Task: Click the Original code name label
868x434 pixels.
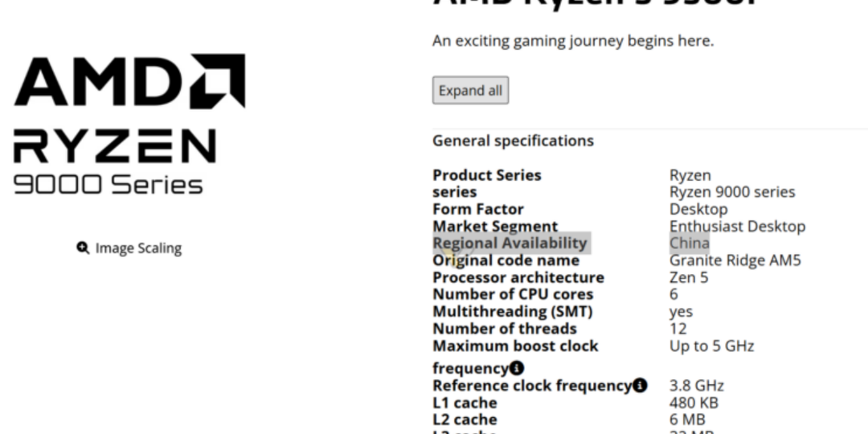Action: click(506, 260)
